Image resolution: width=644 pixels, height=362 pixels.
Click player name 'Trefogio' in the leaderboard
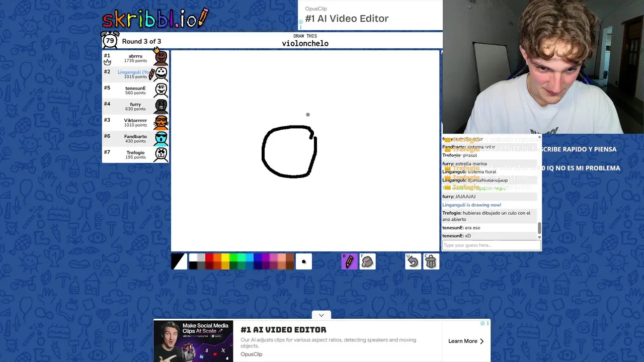pos(135,153)
